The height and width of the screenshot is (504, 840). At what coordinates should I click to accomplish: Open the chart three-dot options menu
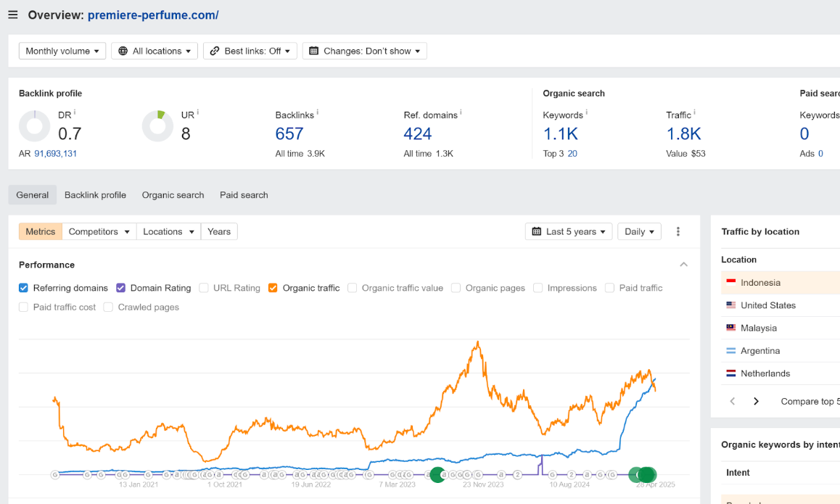pos(678,231)
